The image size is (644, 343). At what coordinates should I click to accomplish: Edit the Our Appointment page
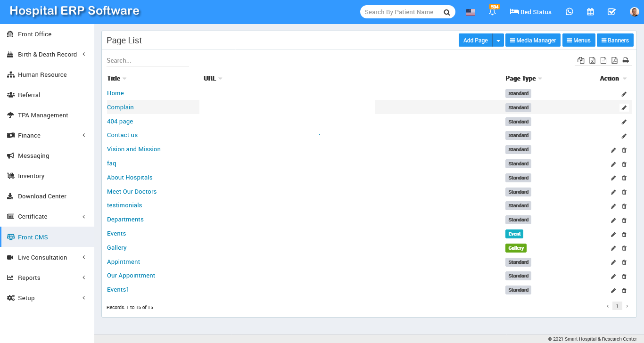coord(613,277)
